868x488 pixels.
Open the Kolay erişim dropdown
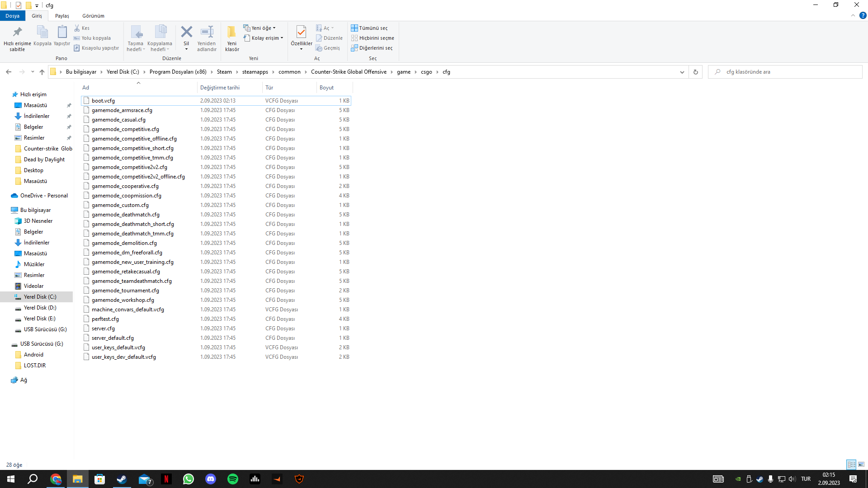pyautogui.click(x=264, y=38)
